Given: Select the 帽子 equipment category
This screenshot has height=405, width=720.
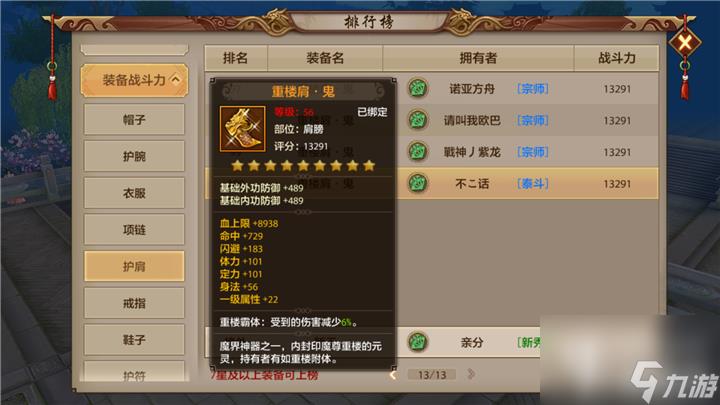Looking at the screenshot, I should coord(134,120).
